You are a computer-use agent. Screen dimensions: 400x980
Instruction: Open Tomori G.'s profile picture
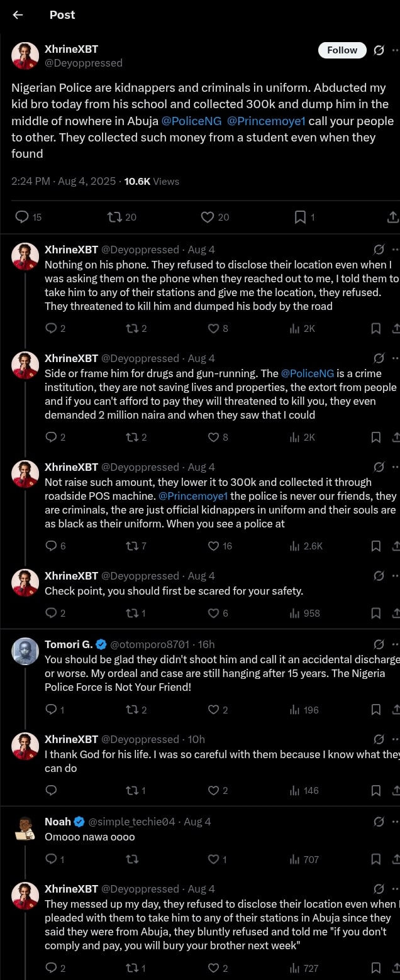[25, 651]
